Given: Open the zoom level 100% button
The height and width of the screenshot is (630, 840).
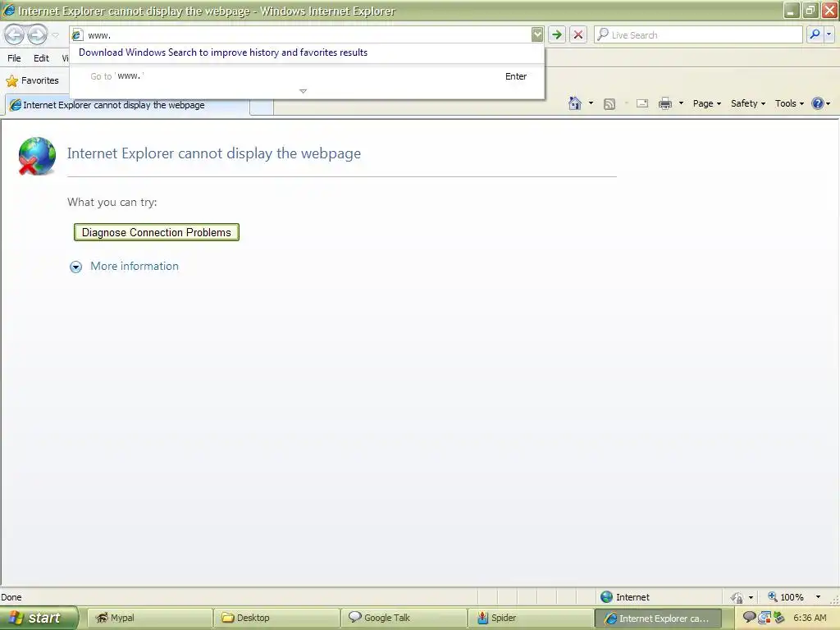Looking at the screenshot, I should pyautogui.click(x=786, y=597).
